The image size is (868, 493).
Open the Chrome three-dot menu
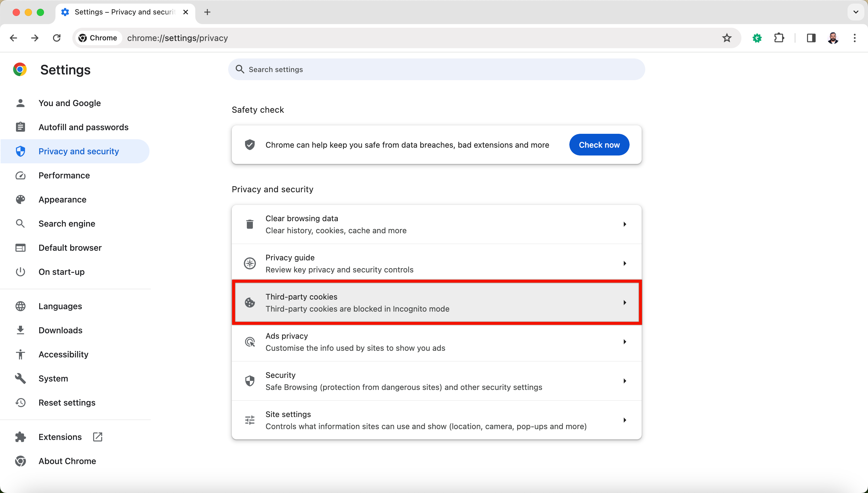coord(854,38)
